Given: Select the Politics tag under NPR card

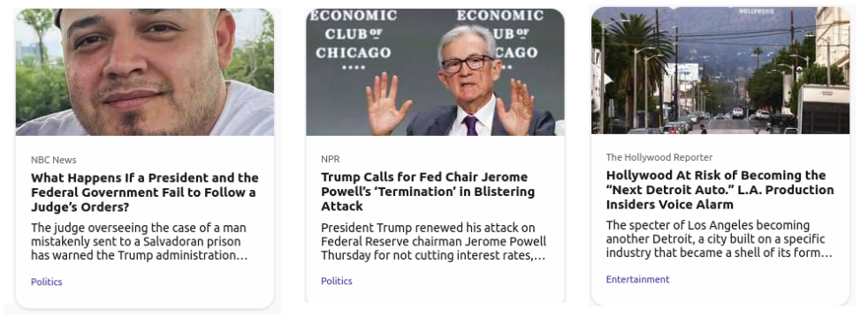Looking at the screenshot, I should tap(337, 281).
